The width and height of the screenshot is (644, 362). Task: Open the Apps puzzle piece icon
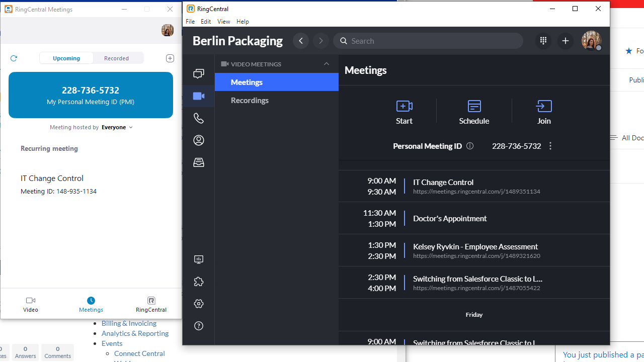click(199, 282)
